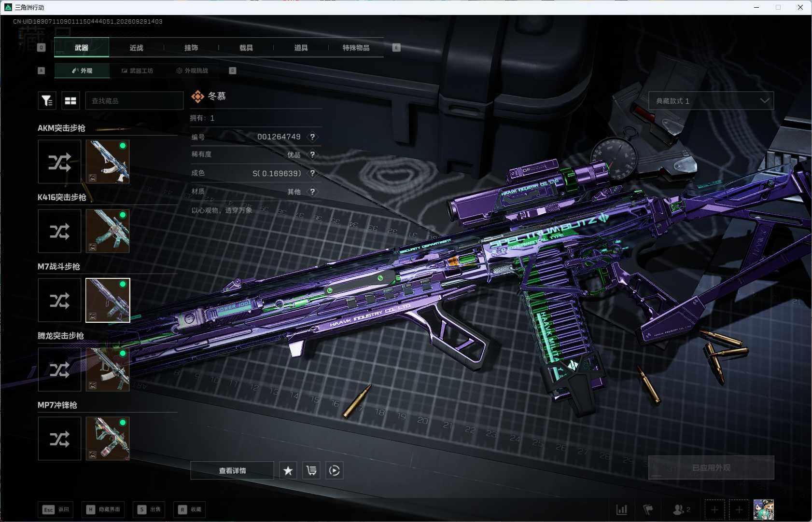Click the D next sub-tab key icon

[232, 70]
